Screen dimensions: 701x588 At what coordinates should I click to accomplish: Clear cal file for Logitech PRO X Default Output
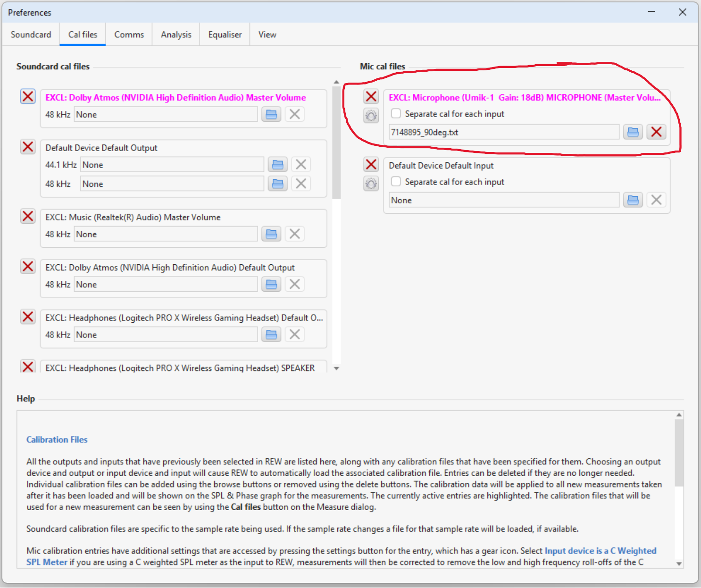tap(295, 335)
